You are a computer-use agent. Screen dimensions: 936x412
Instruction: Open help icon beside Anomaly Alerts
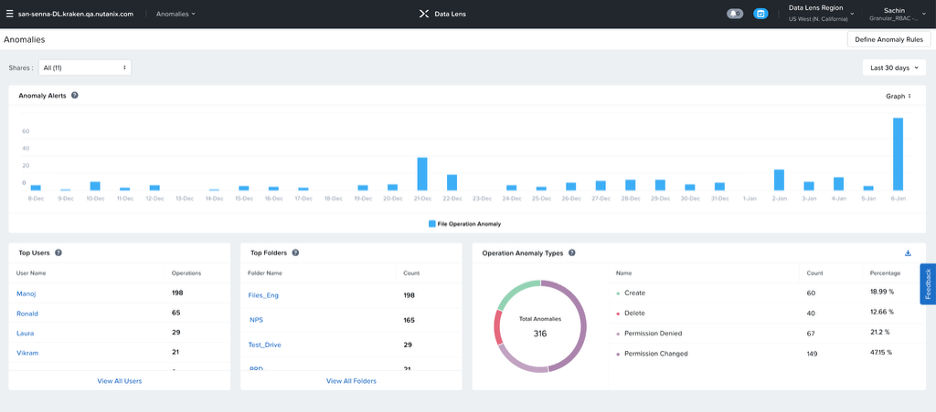(75, 96)
